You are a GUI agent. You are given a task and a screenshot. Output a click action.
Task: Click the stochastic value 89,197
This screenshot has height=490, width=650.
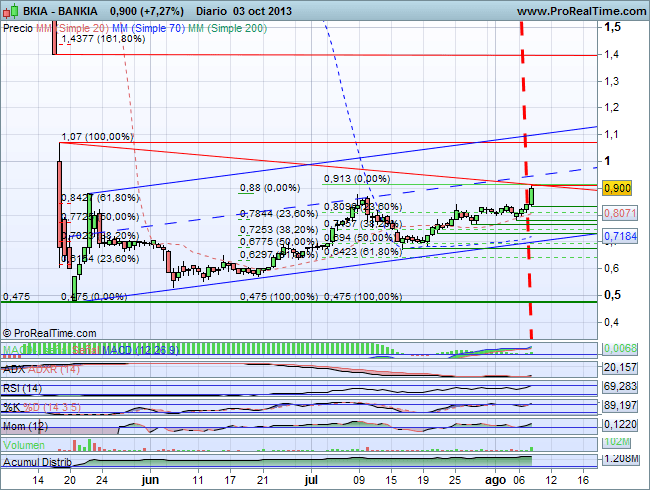tap(620, 405)
